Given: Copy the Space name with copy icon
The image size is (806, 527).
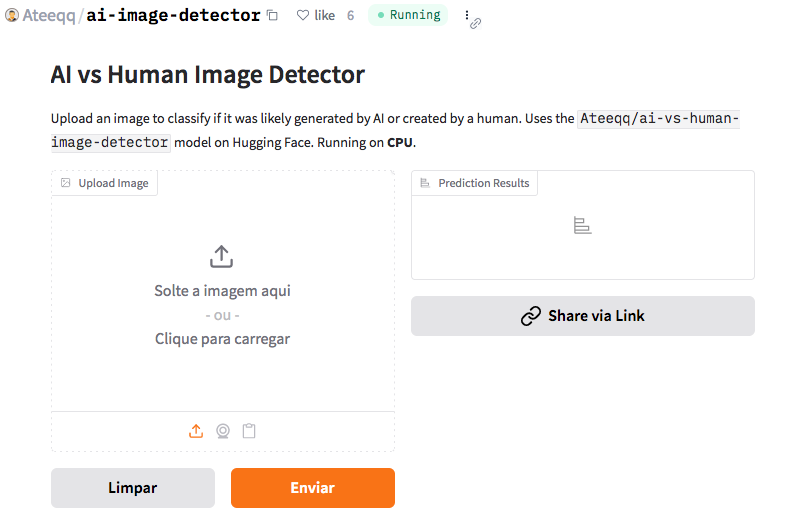Looking at the screenshot, I should pos(273,16).
